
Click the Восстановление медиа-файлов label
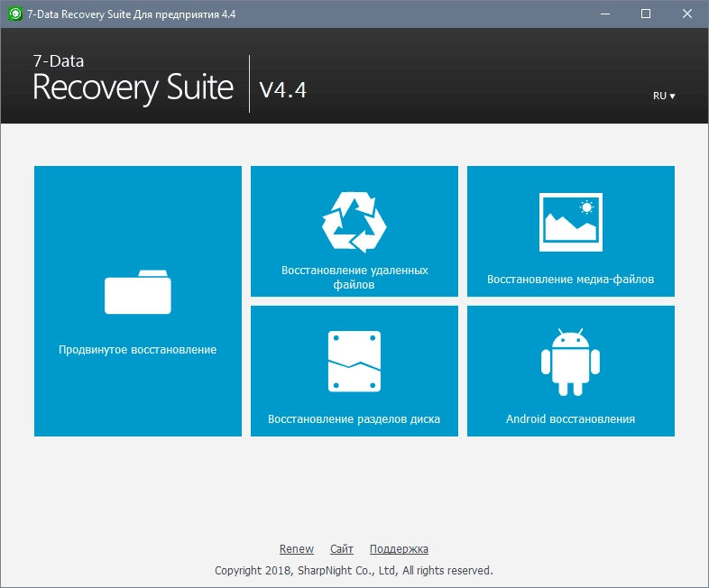click(x=571, y=280)
